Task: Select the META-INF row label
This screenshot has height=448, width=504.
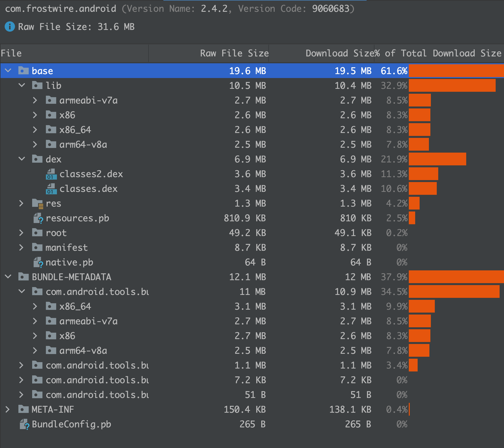Action: (53, 409)
